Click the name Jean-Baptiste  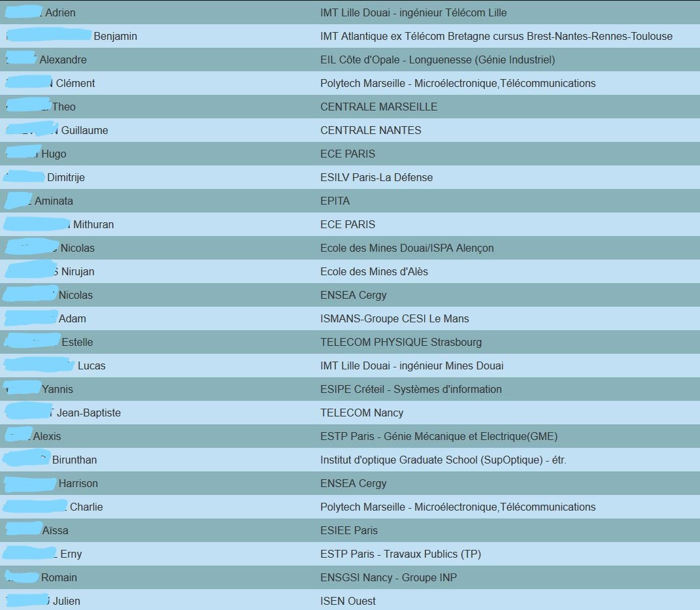click(x=89, y=413)
